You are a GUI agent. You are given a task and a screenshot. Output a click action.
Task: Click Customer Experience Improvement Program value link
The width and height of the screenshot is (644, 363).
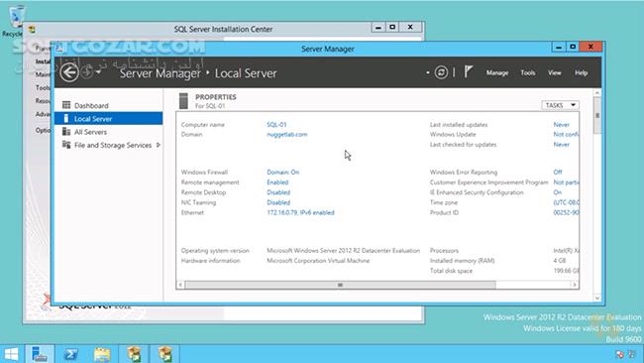coord(566,182)
